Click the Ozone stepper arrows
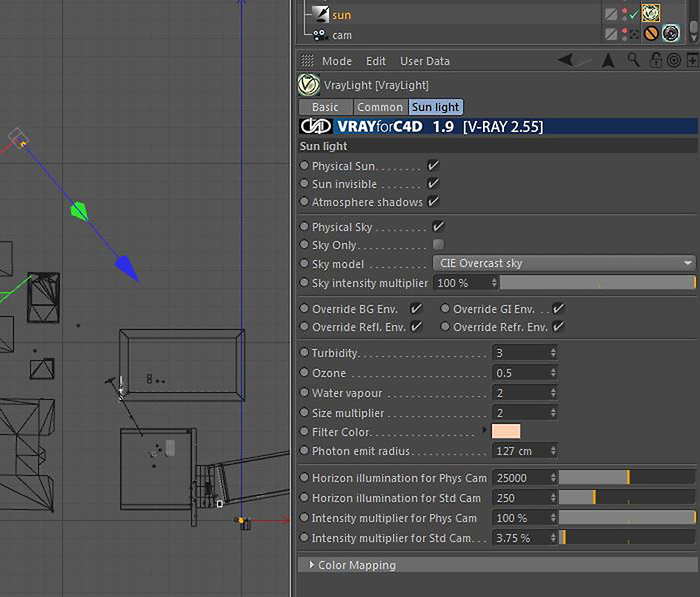Viewport: 700px width, 597px height. [x=553, y=372]
